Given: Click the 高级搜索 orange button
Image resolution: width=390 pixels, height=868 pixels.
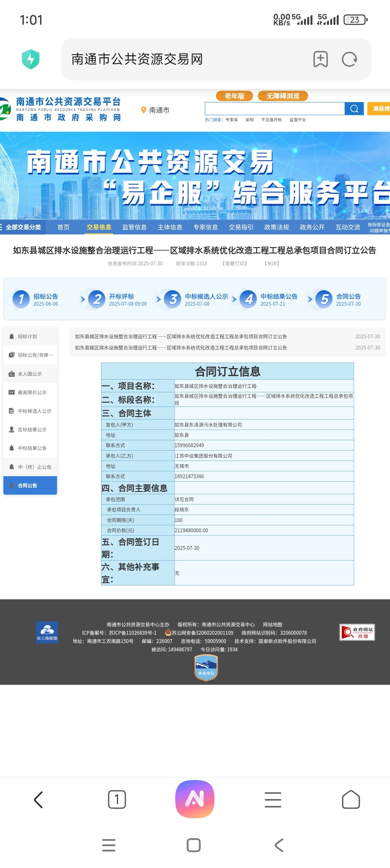Looking at the screenshot, I should pos(379,108).
